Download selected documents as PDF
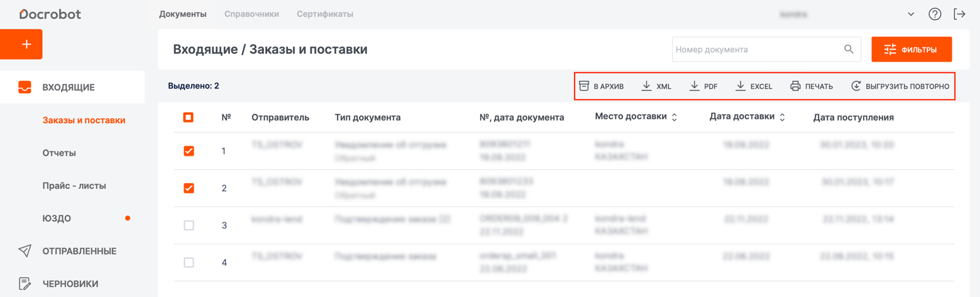This screenshot has width=980, height=297. (703, 86)
